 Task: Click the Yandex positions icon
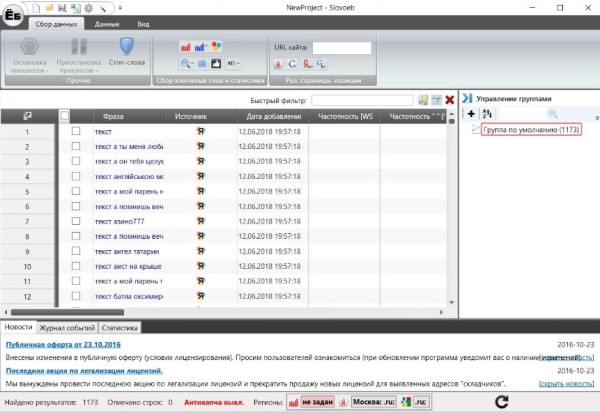click(307, 64)
